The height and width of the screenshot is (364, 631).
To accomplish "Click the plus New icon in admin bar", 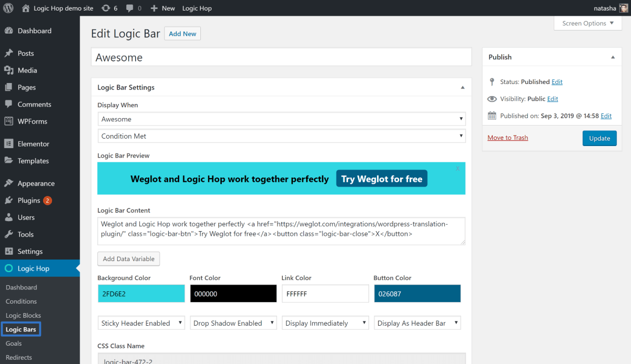I will tap(154, 8).
